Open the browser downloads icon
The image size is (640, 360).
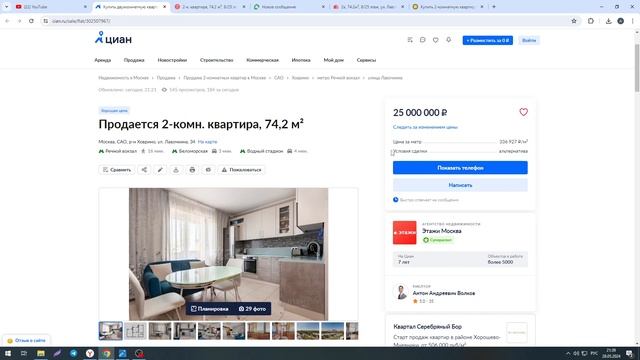[x=608, y=21]
